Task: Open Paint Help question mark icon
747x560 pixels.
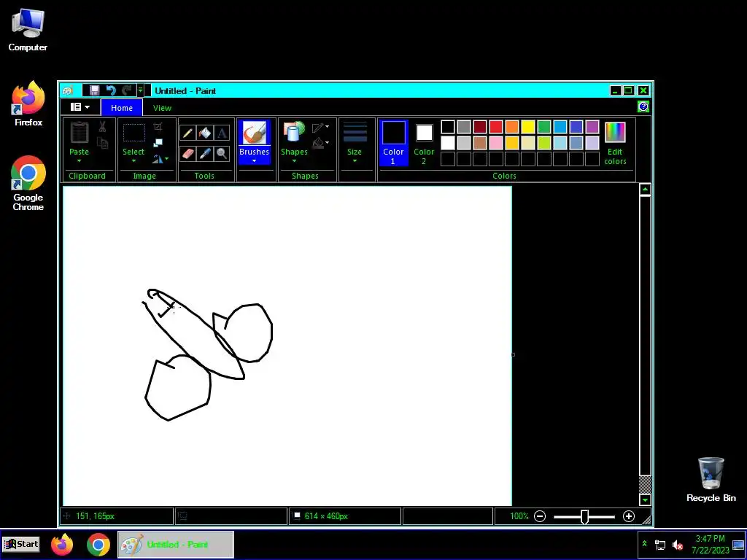Action: (643, 106)
